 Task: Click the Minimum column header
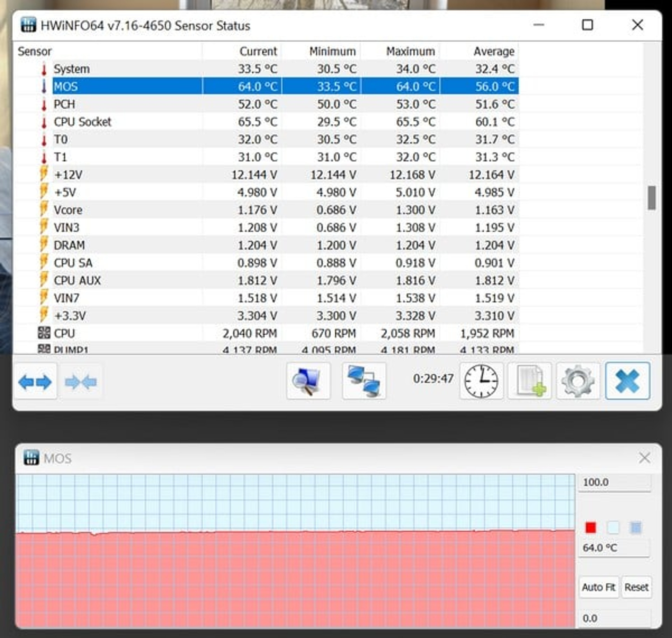[x=321, y=51]
